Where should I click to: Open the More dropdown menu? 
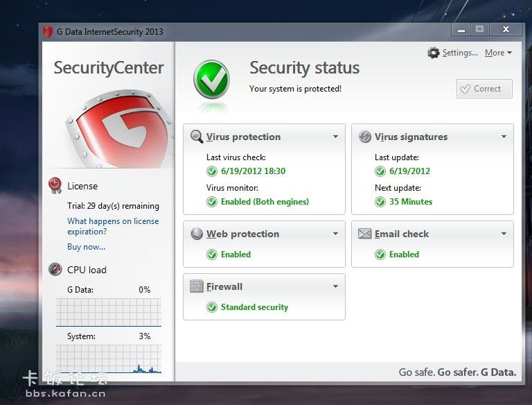pyautogui.click(x=498, y=53)
